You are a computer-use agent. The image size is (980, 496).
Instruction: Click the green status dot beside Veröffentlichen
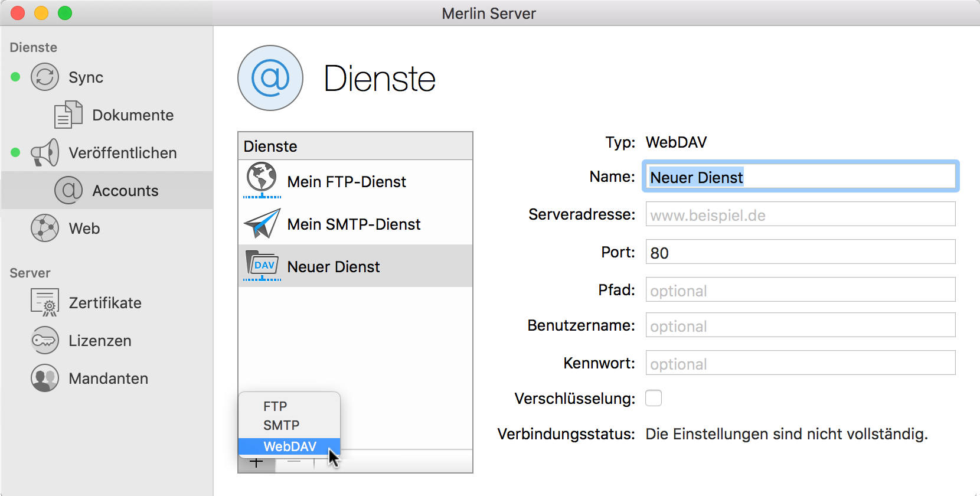point(16,152)
